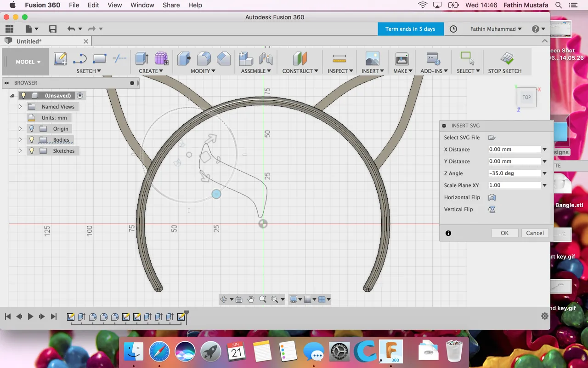
Task: Select the Press Pull tool
Action: 184,59
